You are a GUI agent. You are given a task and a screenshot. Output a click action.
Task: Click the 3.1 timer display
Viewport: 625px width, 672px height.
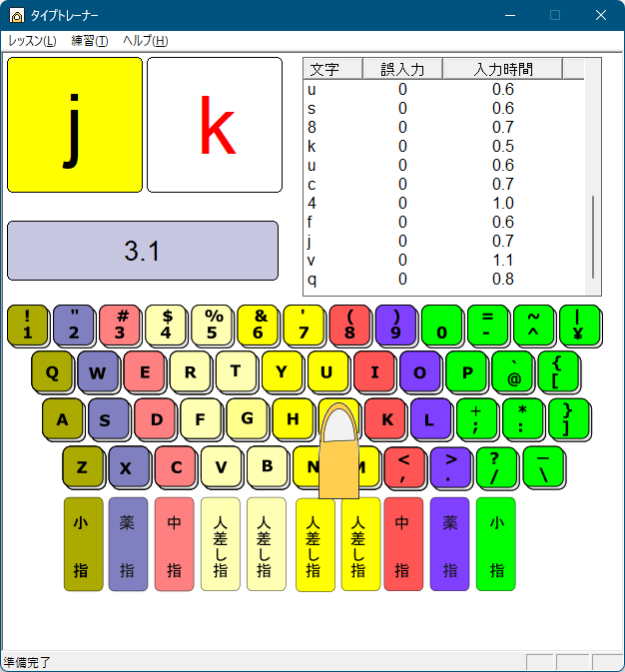(x=143, y=251)
